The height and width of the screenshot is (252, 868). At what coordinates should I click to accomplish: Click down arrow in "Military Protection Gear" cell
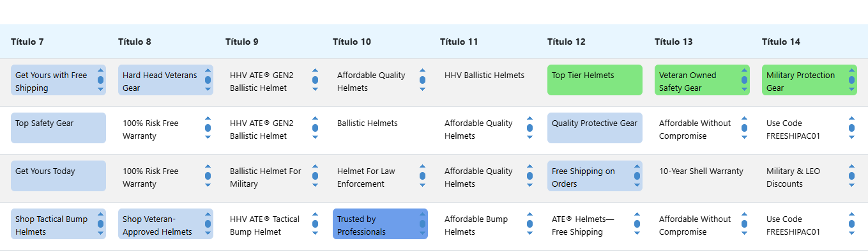click(x=851, y=90)
